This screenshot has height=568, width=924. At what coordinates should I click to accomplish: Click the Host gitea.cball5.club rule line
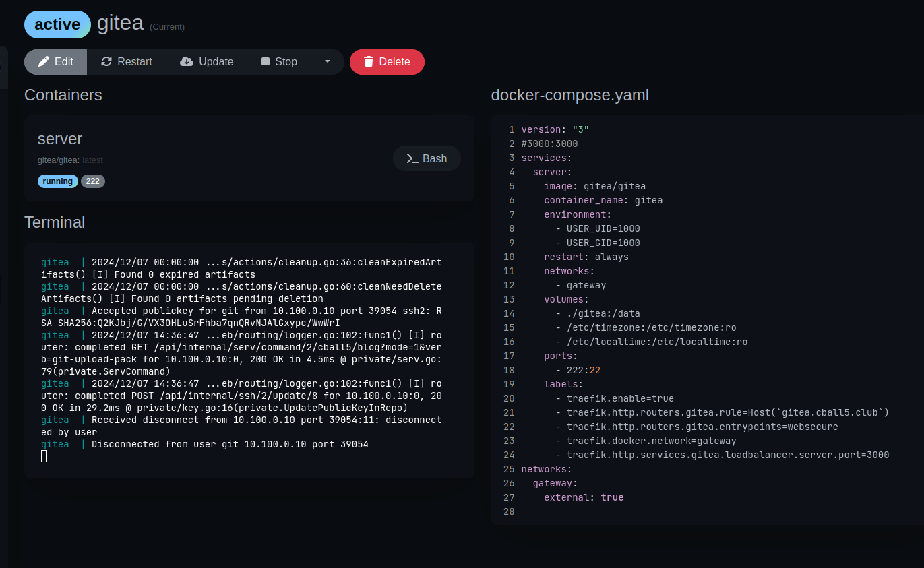722,412
